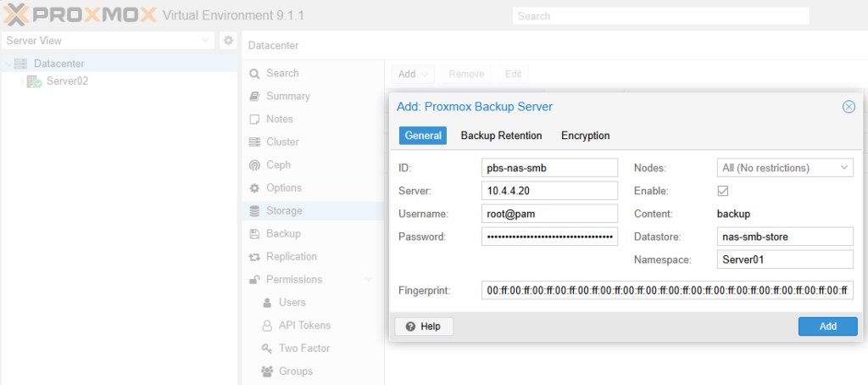Collapse the Permissions submenu arrow
This screenshot has width=868, height=385.
tap(369, 280)
